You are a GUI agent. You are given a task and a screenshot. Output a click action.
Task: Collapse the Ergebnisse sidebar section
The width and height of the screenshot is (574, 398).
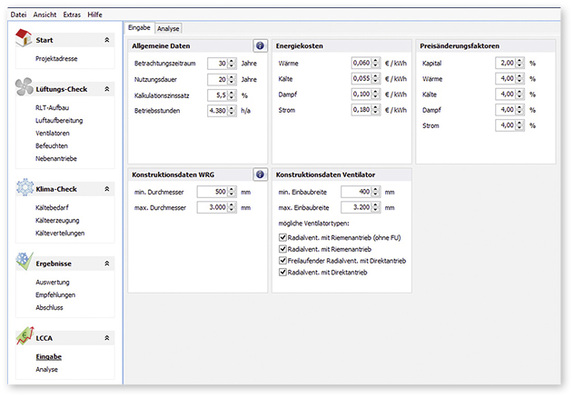107,263
